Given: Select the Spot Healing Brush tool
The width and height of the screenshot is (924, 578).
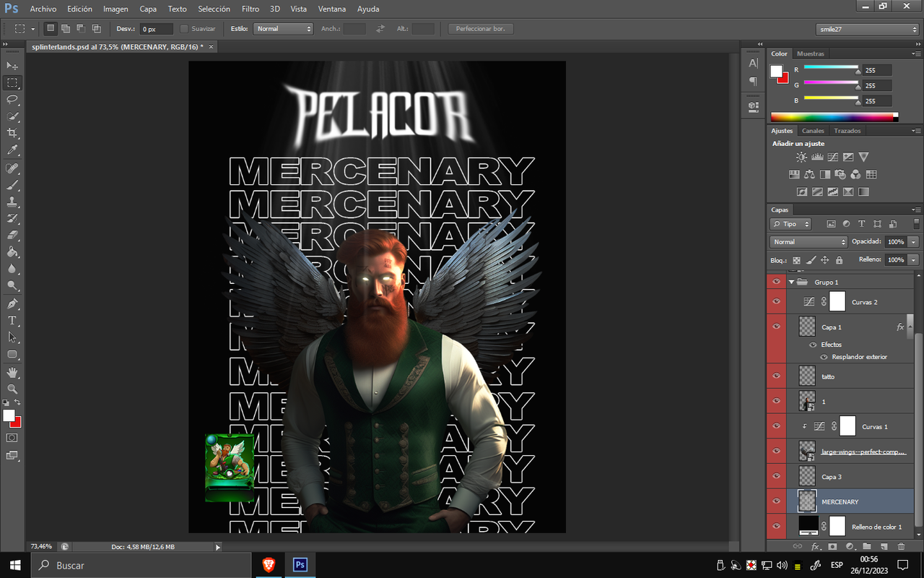Looking at the screenshot, I should coord(12,168).
